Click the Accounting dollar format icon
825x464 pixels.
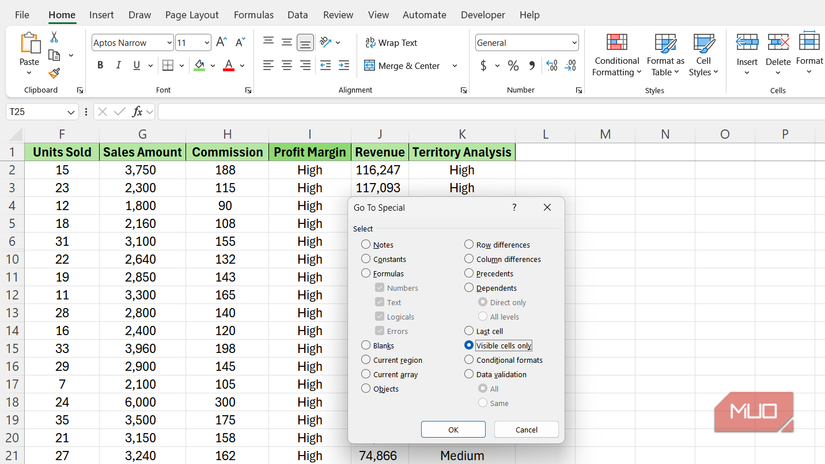click(x=483, y=66)
